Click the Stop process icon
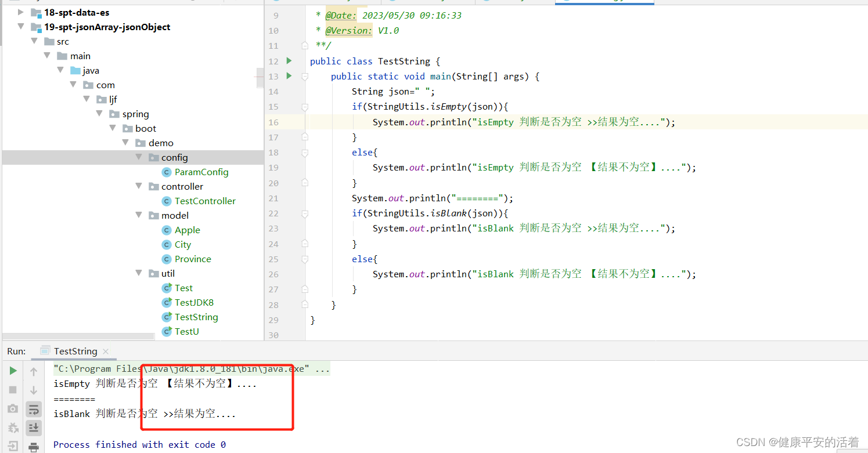Screen dimensions: 868x453 click(x=13, y=389)
